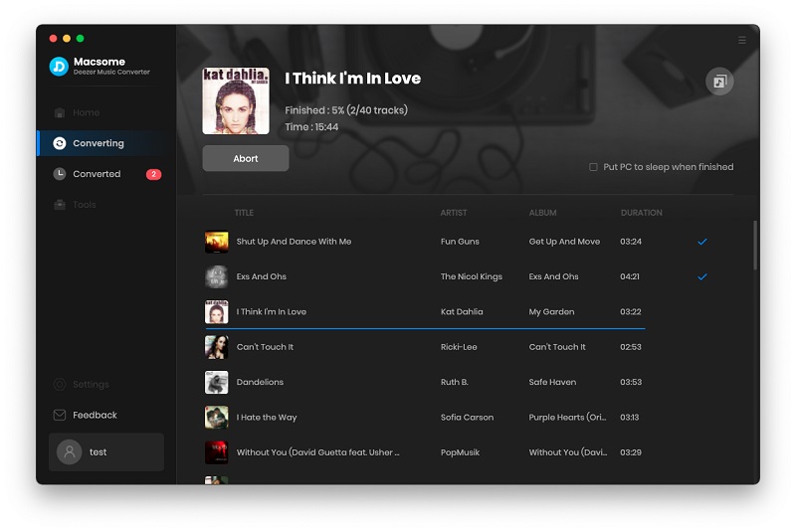
Task: Click the music library icon top right
Action: [719, 82]
